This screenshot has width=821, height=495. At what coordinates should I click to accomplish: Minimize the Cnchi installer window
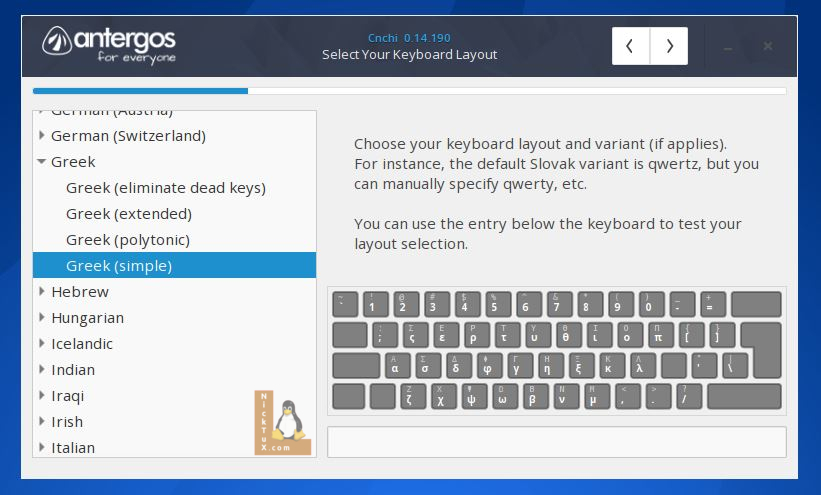pos(728,47)
